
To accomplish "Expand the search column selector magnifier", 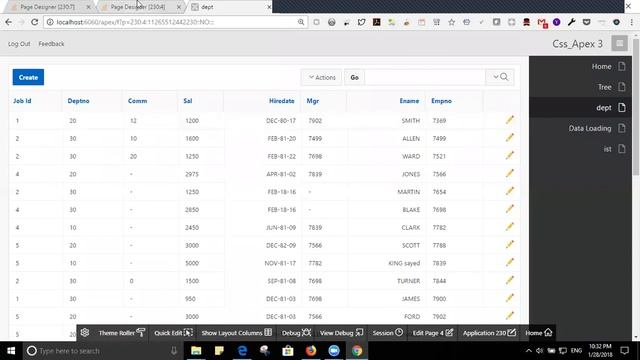I will click(500, 77).
